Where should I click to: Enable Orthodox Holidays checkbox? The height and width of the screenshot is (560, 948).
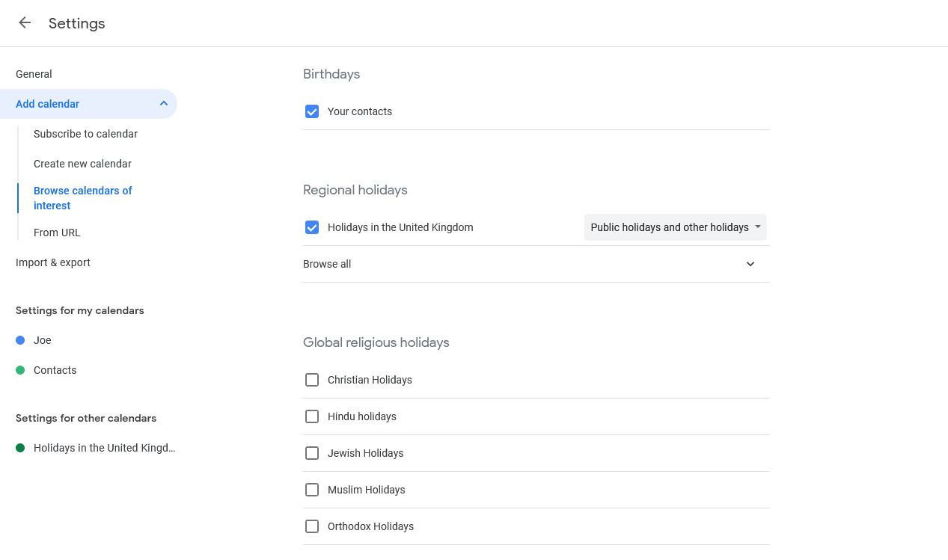(312, 526)
